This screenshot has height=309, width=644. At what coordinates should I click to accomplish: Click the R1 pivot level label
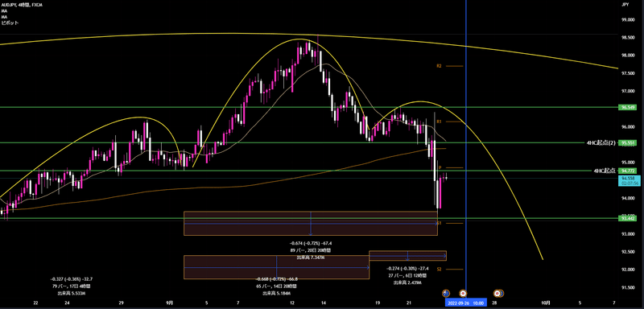[x=439, y=122]
